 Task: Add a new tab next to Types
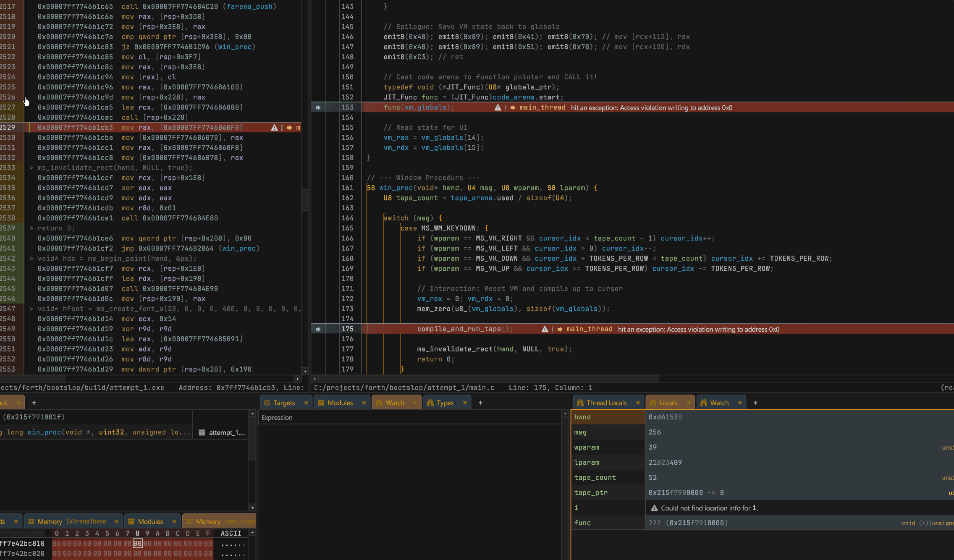tap(480, 403)
